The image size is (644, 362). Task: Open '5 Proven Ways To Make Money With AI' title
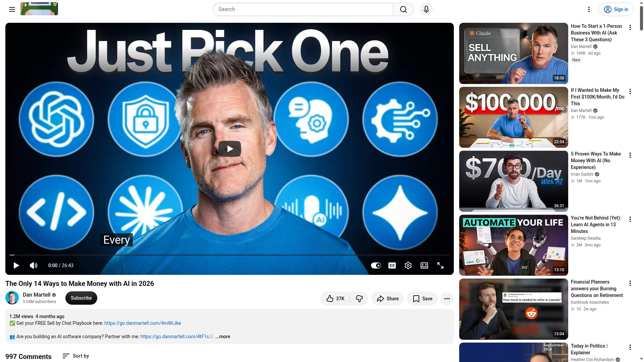pyautogui.click(x=596, y=161)
